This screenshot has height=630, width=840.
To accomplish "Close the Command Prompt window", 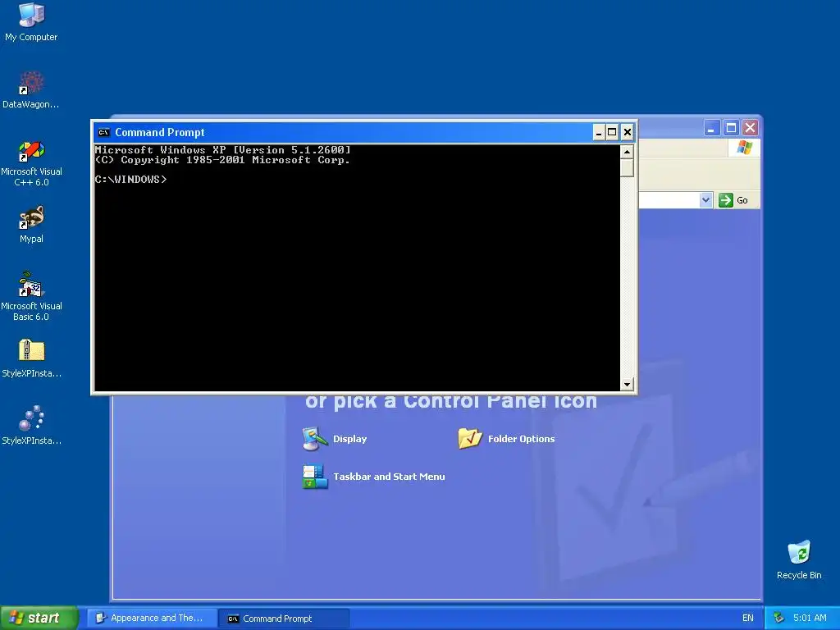I will tap(628, 132).
